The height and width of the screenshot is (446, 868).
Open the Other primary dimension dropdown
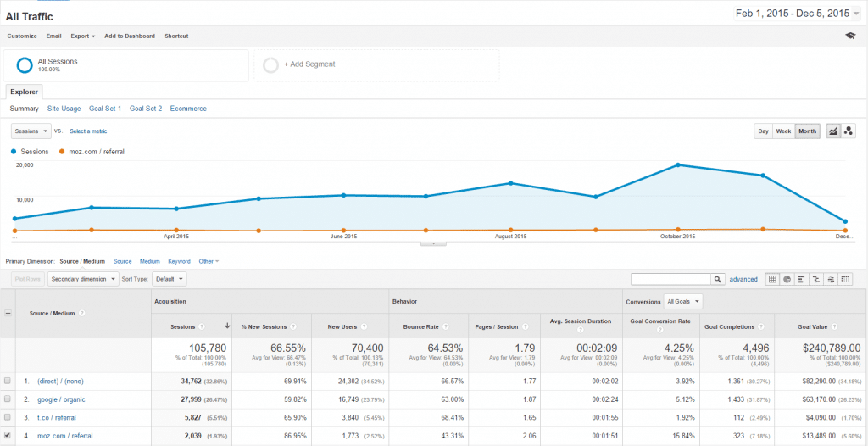click(209, 261)
